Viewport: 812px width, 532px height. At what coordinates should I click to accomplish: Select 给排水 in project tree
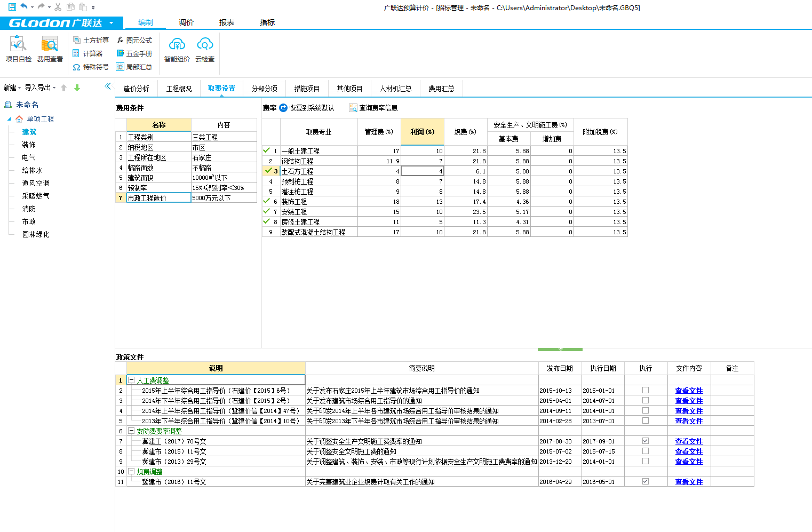coord(32,170)
